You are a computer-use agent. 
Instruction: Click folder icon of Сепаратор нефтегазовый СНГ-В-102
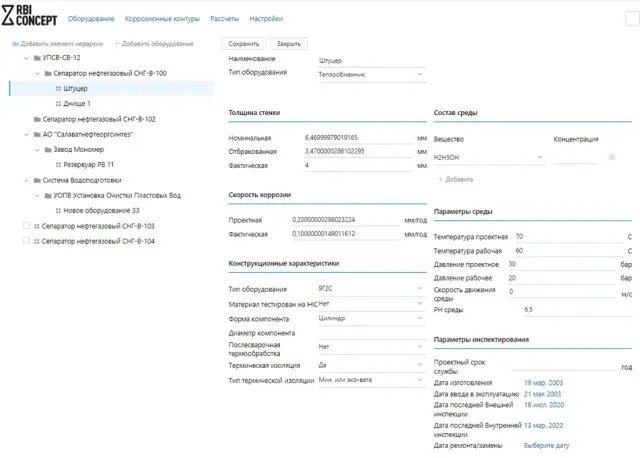point(37,119)
